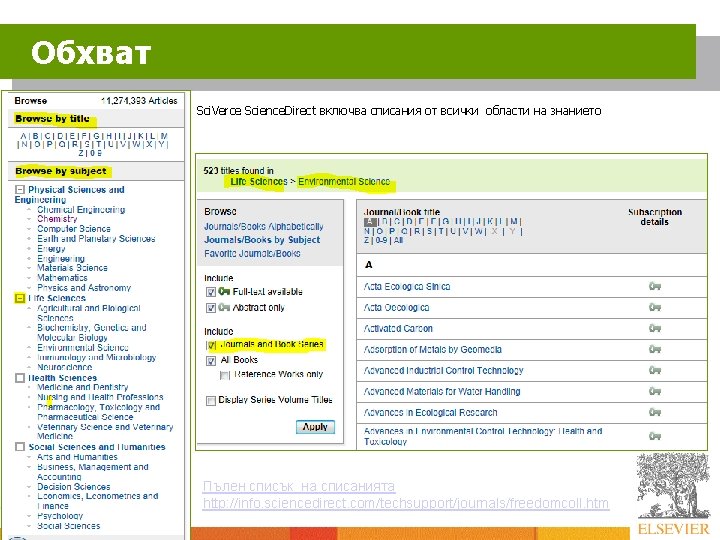The width and height of the screenshot is (720, 540).
Task: Select Veterinary Science and Veterinary Medicine
Action: coord(105,432)
